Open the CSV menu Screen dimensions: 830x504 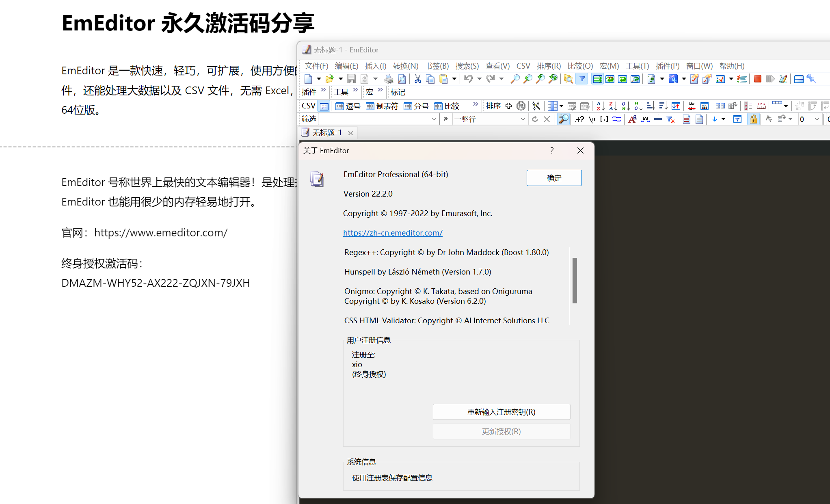coord(523,66)
